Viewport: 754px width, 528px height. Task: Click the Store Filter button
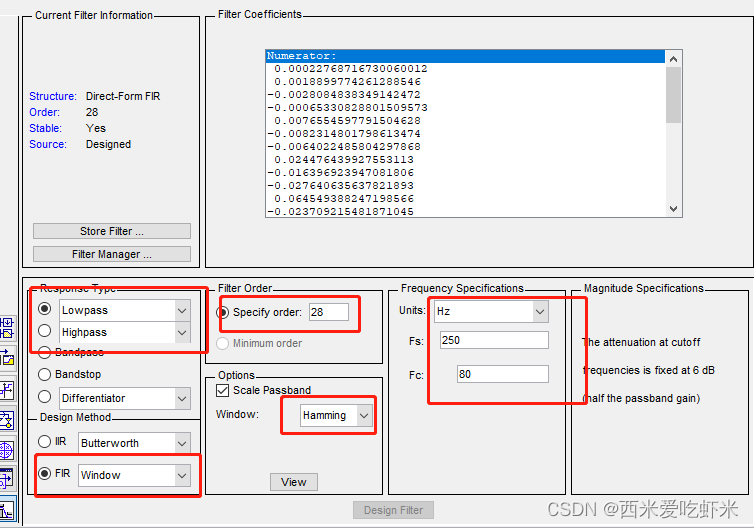pos(112,231)
